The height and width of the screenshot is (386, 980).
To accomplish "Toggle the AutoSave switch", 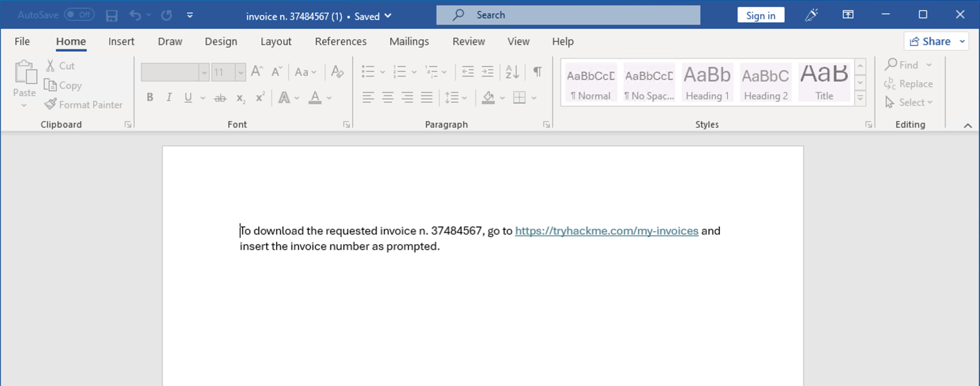I will point(79,15).
